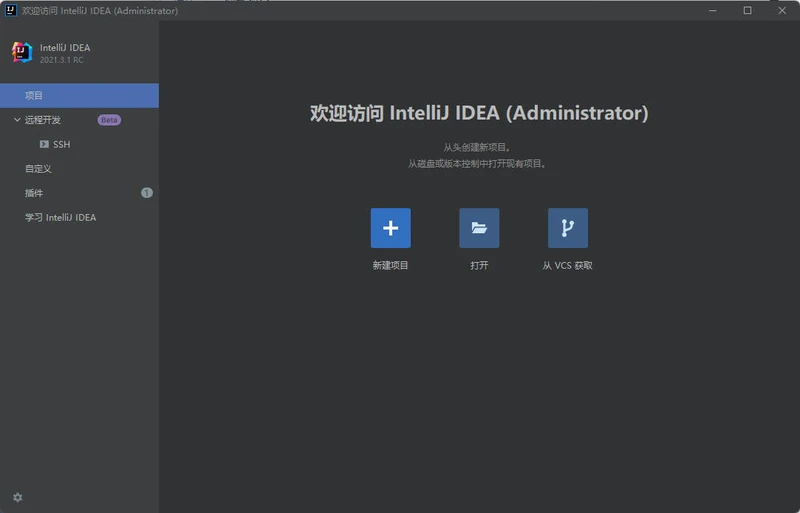Screen dimensions: 800x513
Task: Open the 学习 IntelliJ IDEA tab
Action: tap(60, 217)
